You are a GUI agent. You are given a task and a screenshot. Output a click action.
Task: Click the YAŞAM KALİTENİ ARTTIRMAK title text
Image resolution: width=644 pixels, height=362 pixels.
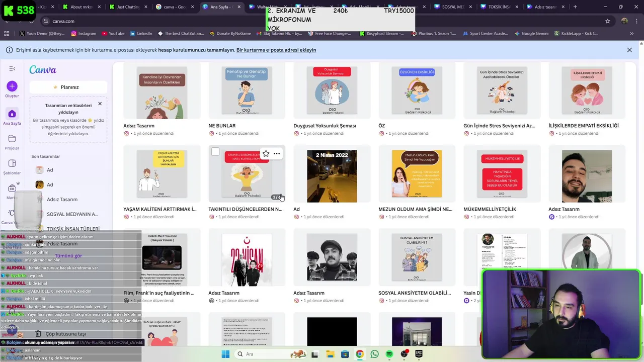click(x=160, y=209)
